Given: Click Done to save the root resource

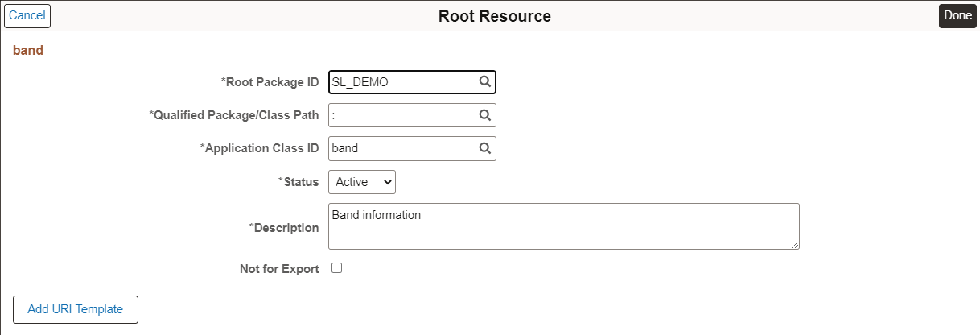Looking at the screenshot, I should coord(957,15).
